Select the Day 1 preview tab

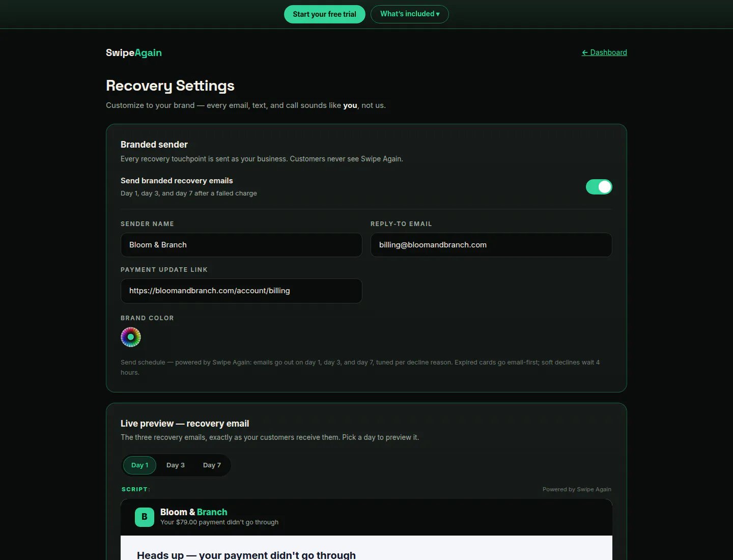140,465
